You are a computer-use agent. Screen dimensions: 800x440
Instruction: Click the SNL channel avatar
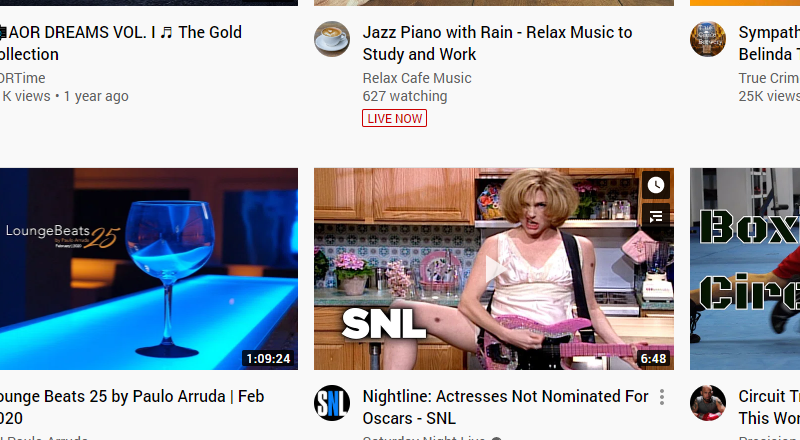[332, 403]
